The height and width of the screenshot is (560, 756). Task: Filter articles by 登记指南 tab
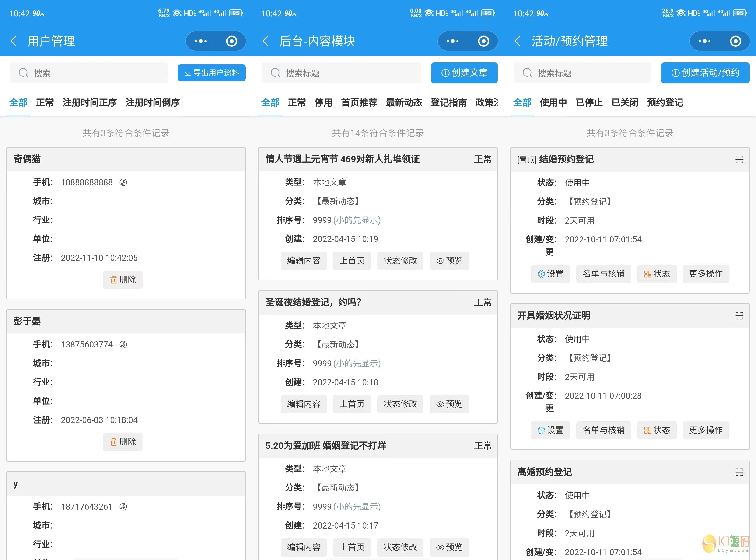448,102
